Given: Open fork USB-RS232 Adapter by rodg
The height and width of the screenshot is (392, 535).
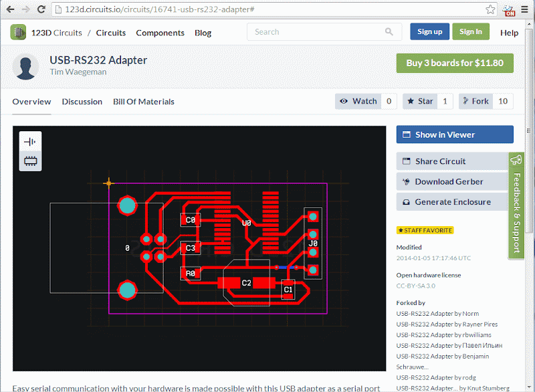Looking at the screenshot, I should tap(436, 377).
